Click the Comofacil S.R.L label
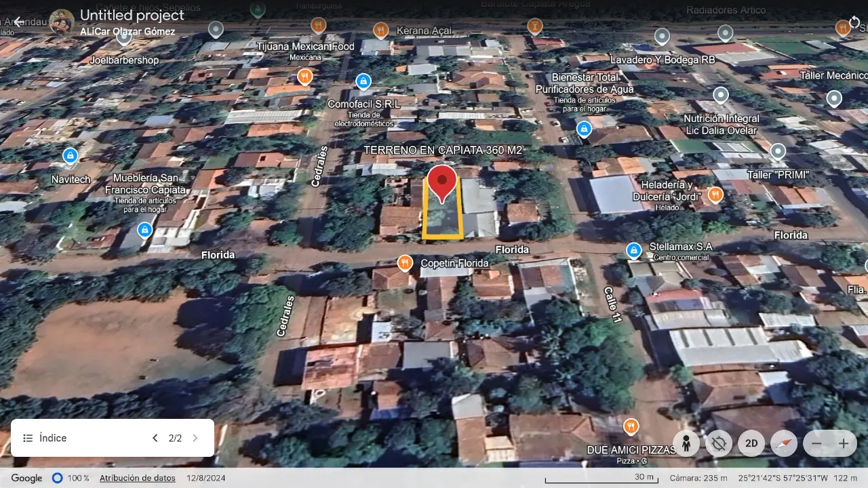The image size is (868, 488). pos(363,104)
